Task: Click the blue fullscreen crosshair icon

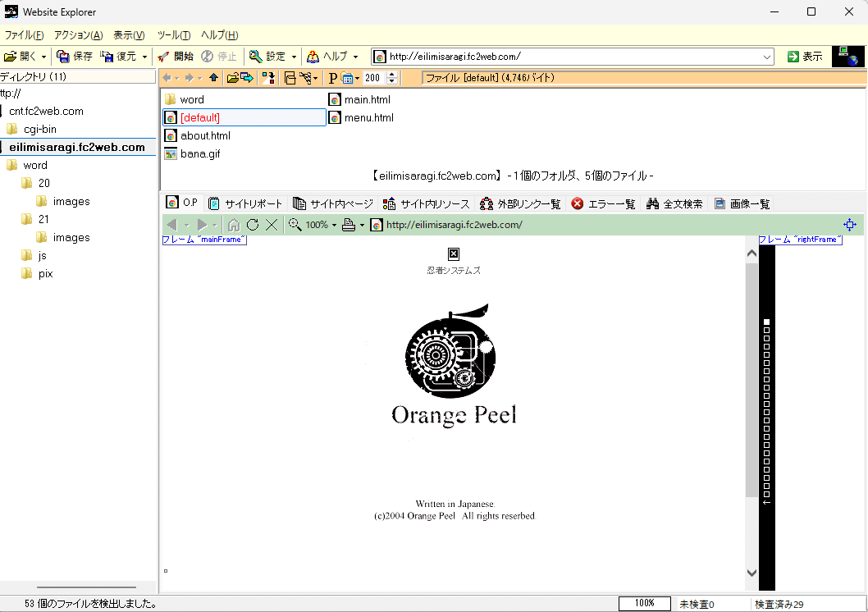Action: (x=850, y=225)
